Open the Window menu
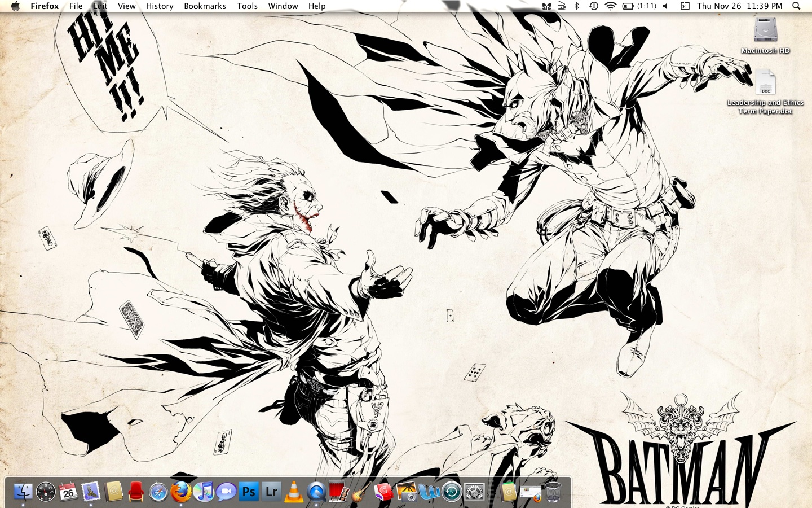Image resolution: width=812 pixels, height=508 pixels. tap(283, 6)
